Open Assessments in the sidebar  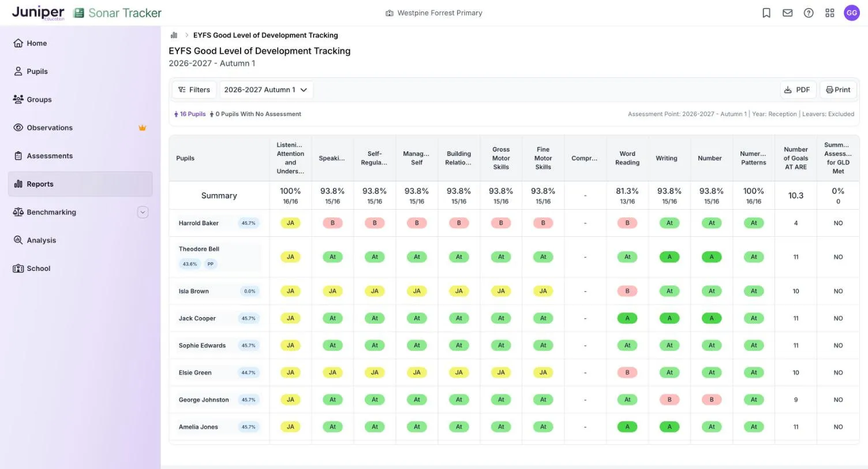click(80, 156)
